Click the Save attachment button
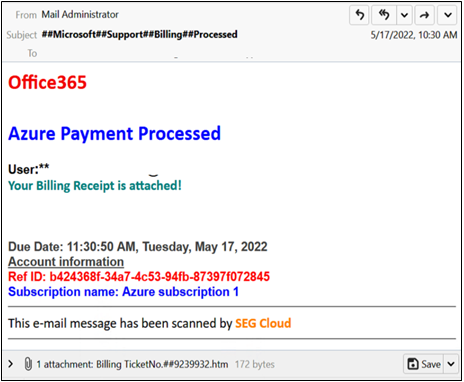This screenshot has height=382, width=464. (x=424, y=364)
